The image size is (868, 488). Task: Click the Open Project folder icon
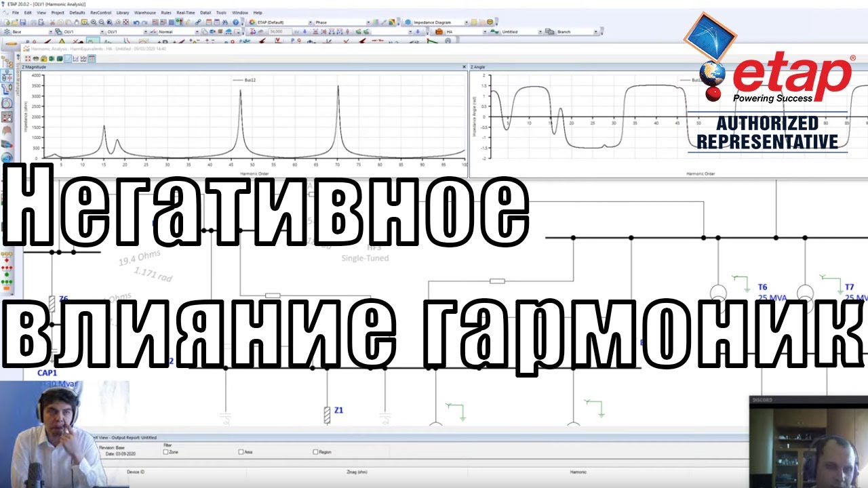click(15, 22)
